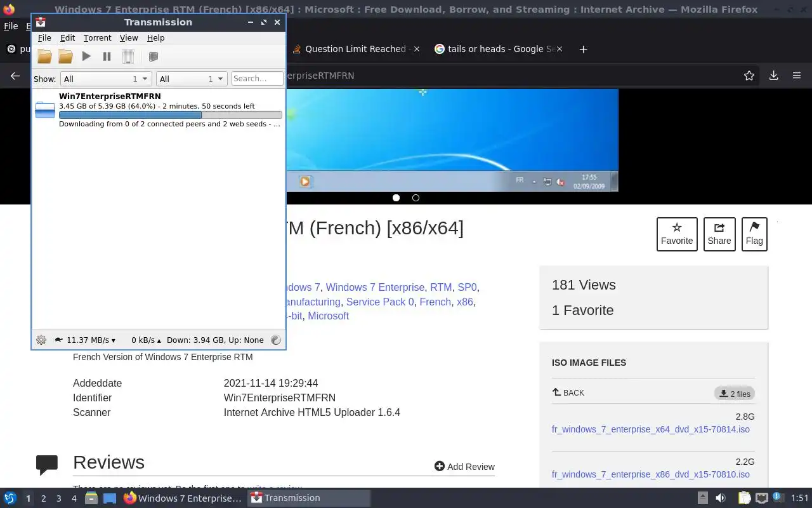Go back with Firefox back arrow

click(15, 76)
